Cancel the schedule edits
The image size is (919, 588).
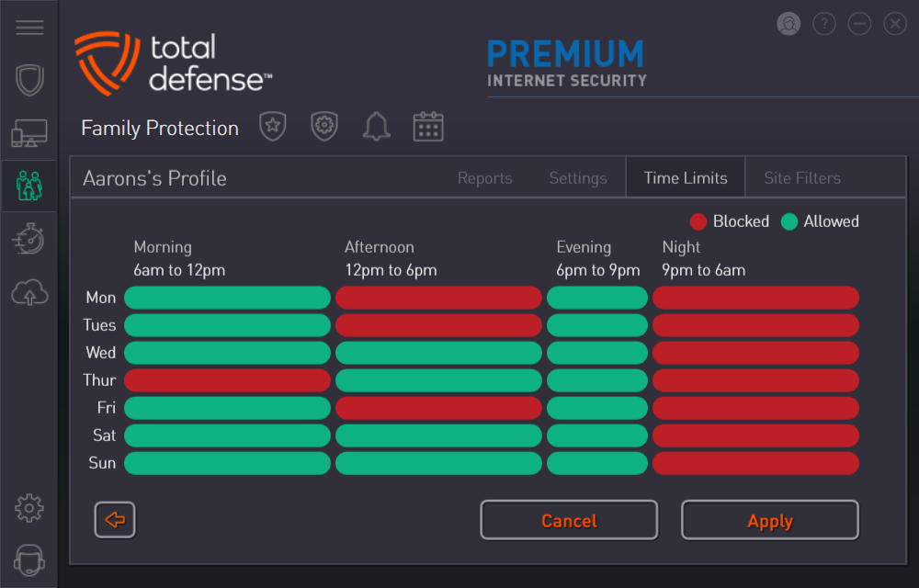tap(568, 520)
